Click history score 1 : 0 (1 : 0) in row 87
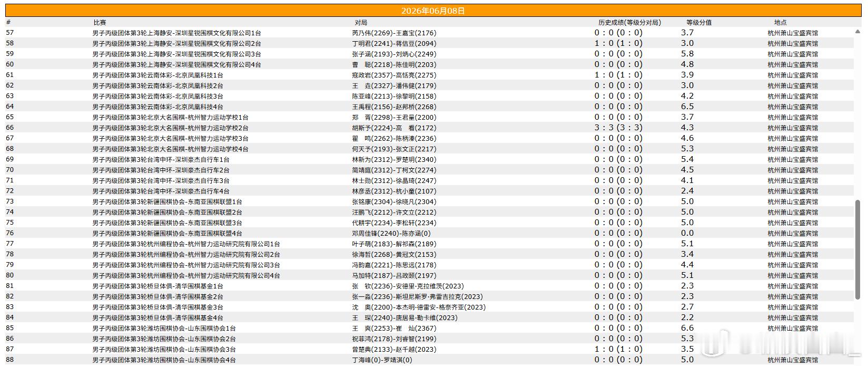 (x=618, y=349)
